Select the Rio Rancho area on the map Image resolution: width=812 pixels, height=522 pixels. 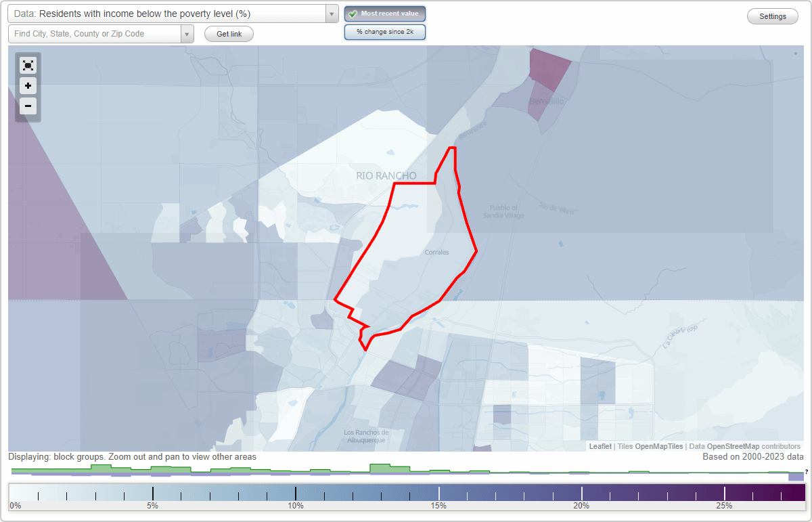click(x=386, y=175)
